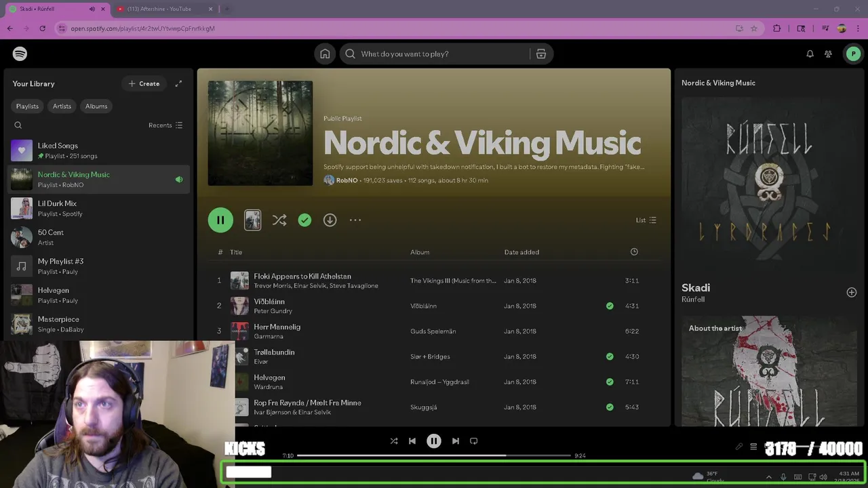Open Peter Gundry artist link
This screenshot has height=488, width=868.
click(x=273, y=311)
